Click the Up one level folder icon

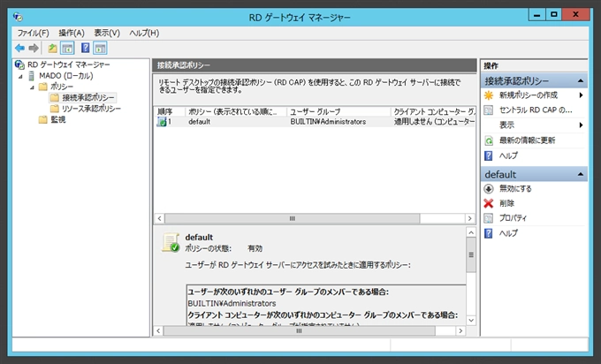(x=52, y=49)
